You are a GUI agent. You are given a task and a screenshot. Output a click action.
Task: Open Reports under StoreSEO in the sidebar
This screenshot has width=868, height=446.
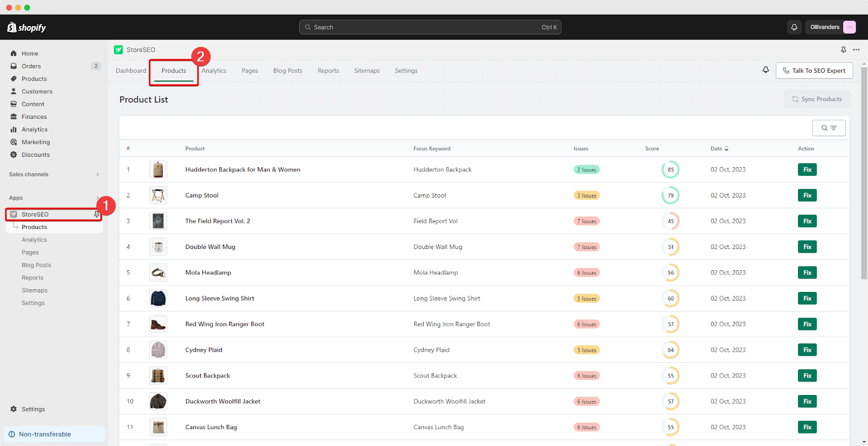pyautogui.click(x=33, y=278)
